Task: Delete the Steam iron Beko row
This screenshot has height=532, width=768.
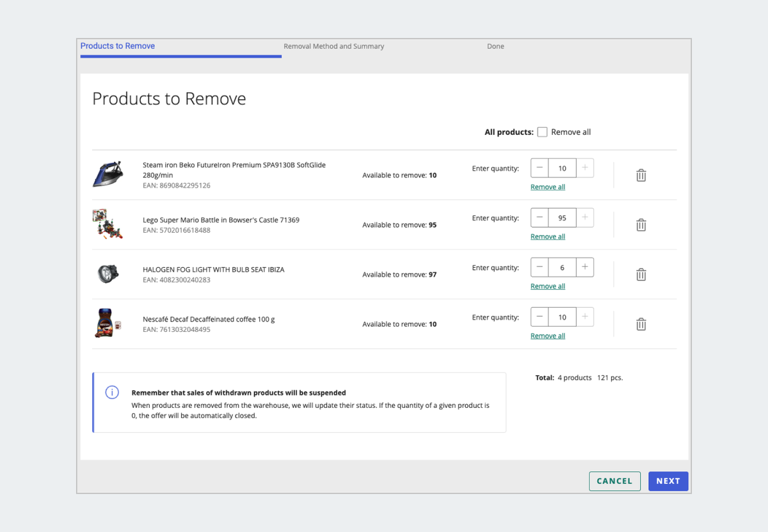Action: click(641, 175)
